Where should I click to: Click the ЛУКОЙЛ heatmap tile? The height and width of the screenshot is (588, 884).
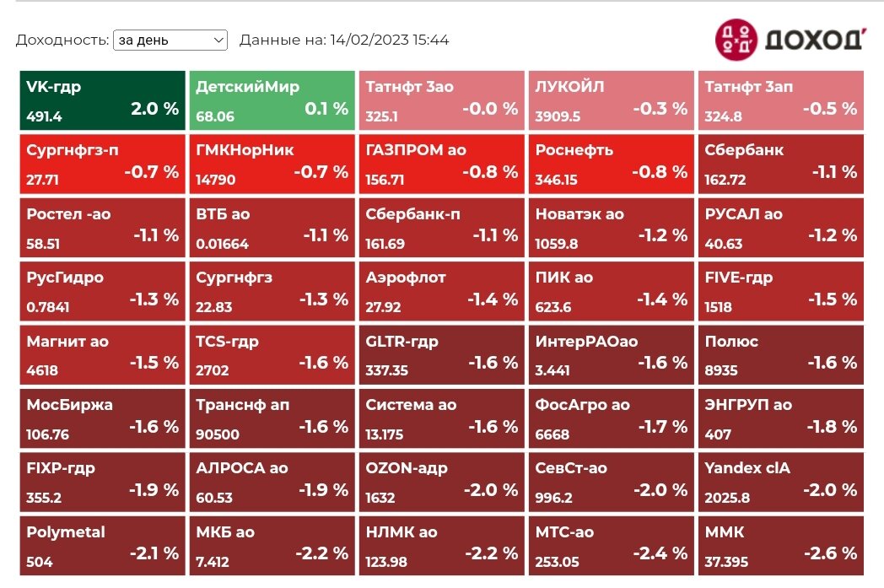(612, 100)
